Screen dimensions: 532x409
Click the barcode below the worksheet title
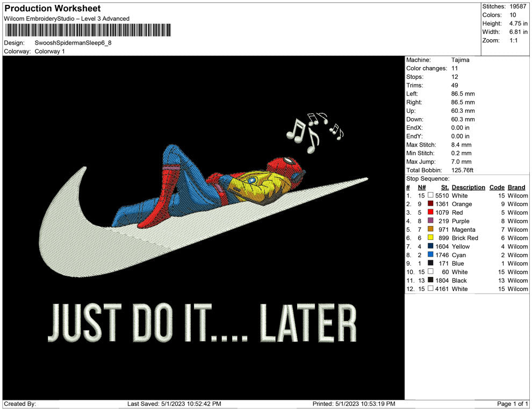coord(88,30)
